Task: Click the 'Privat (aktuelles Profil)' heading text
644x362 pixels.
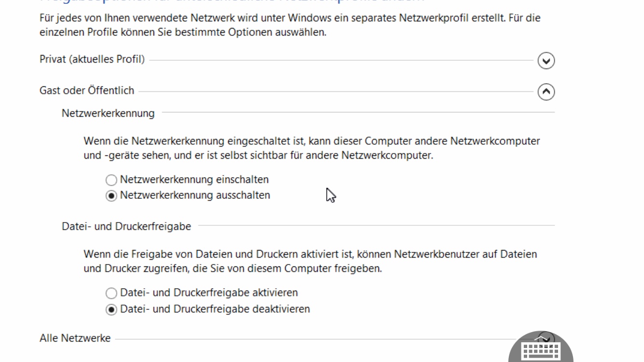Action: click(92, 60)
